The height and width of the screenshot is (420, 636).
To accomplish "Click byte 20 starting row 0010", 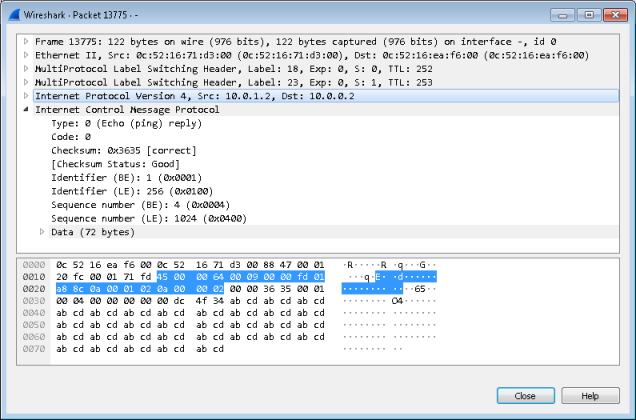I will [62, 277].
